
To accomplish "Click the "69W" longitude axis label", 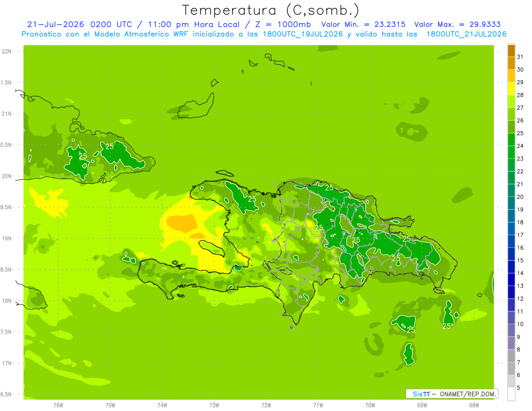I will (x=422, y=405).
